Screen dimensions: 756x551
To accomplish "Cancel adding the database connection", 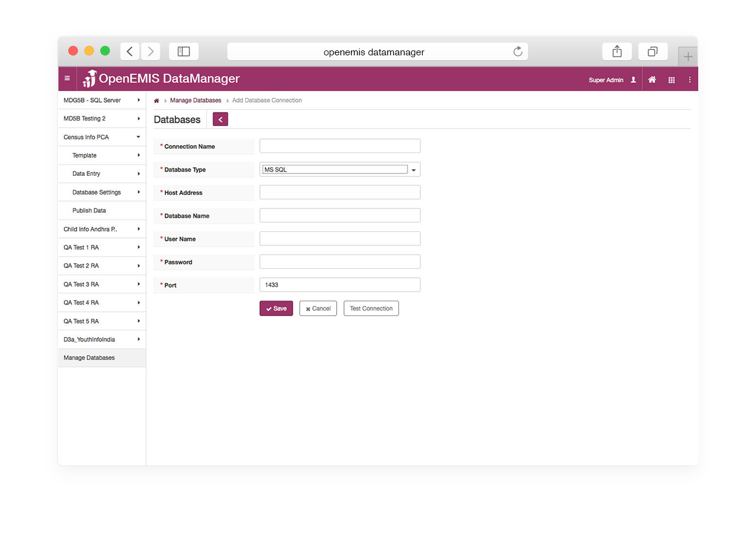I will click(x=318, y=309).
